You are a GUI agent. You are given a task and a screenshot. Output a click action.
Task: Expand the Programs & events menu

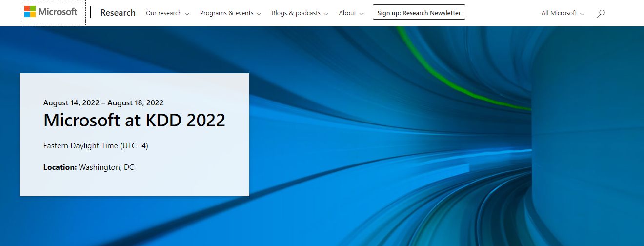(x=230, y=13)
